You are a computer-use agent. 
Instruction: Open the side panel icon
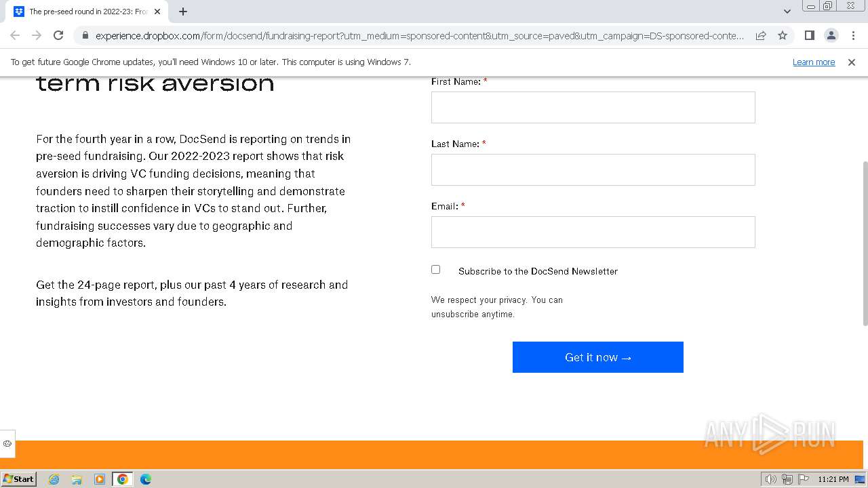(809, 35)
